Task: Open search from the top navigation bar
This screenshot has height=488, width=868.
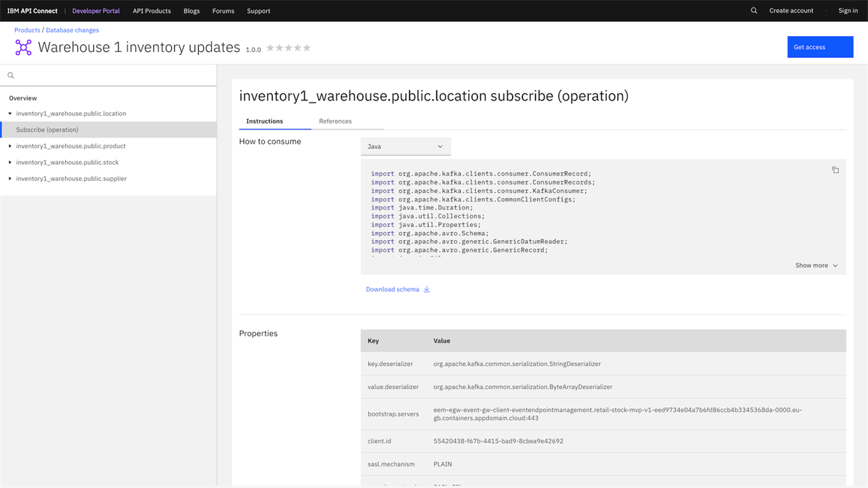Action: coord(754,10)
